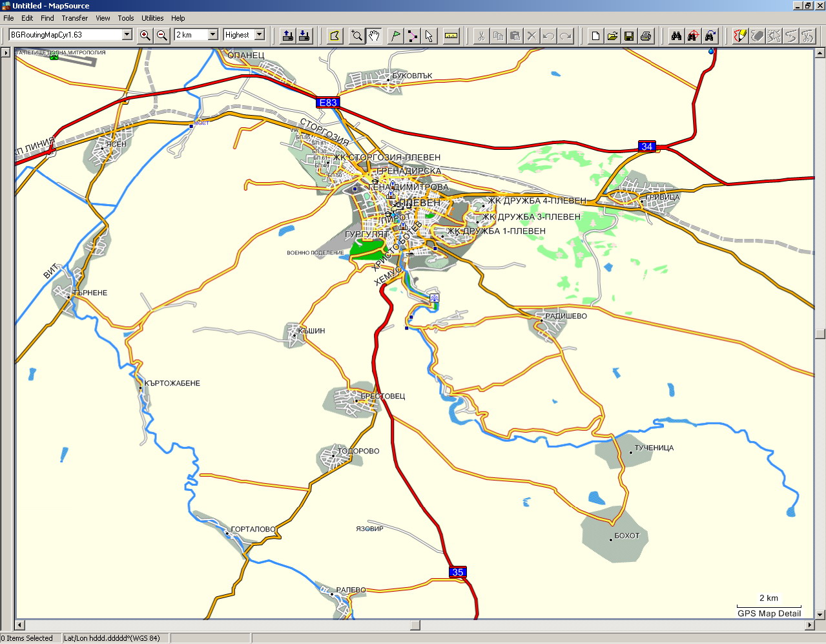Select the Distance/Bearing ruler tool
This screenshot has height=644, width=826.
(451, 36)
